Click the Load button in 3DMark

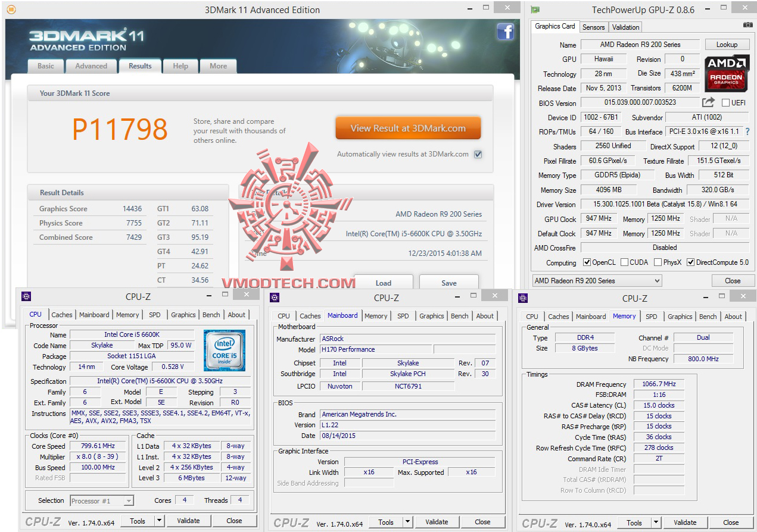(384, 283)
